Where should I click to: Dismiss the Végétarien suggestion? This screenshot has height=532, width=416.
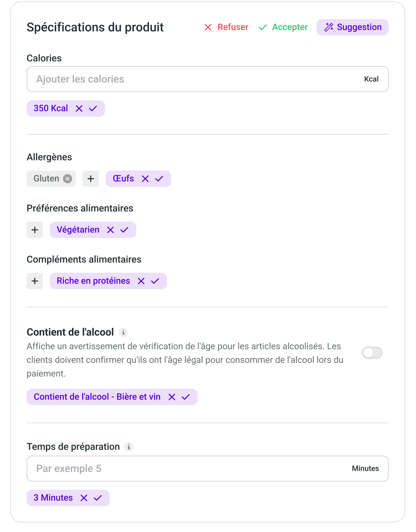click(110, 230)
